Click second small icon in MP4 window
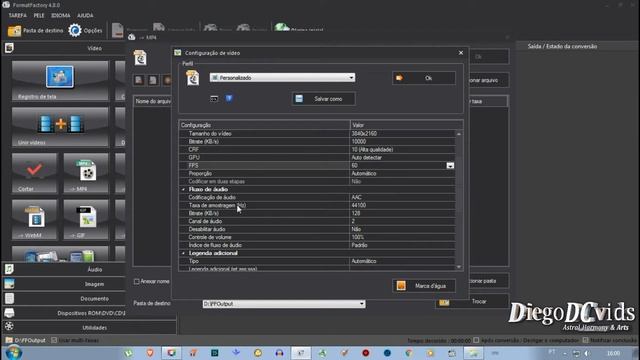 pos(153,80)
